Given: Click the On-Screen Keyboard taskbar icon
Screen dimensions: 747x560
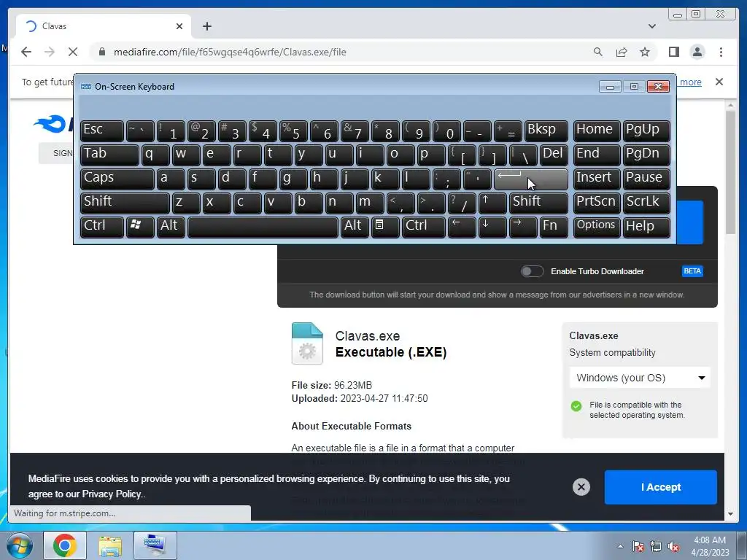Looking at the screenshot, I should tap(155, 545).
